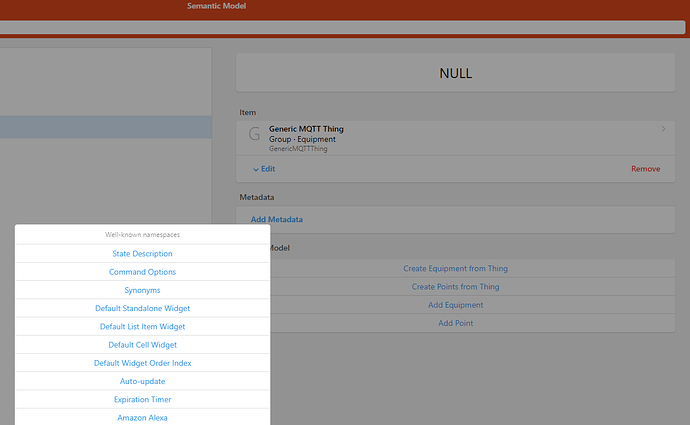Click the NULL state card
690x425 pixels.
[x=455, y=73]
